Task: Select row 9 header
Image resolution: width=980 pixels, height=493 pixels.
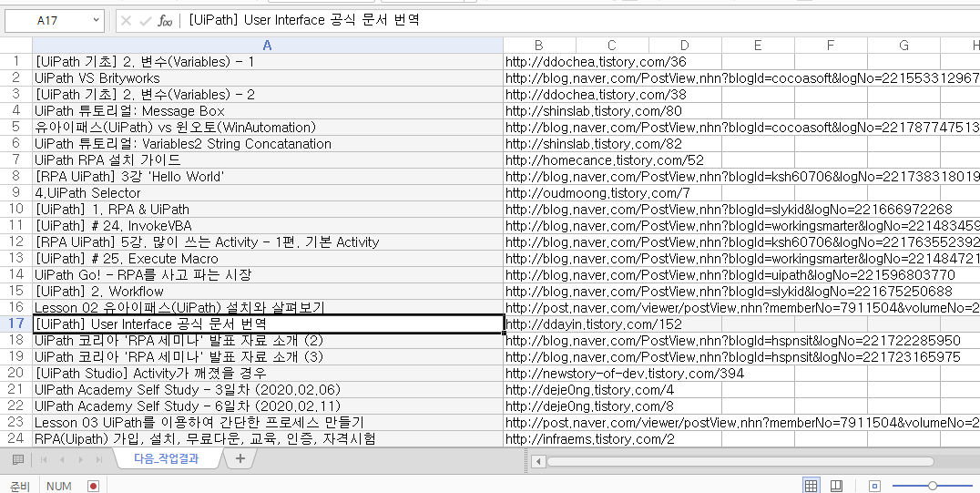Action: point(16,192)
